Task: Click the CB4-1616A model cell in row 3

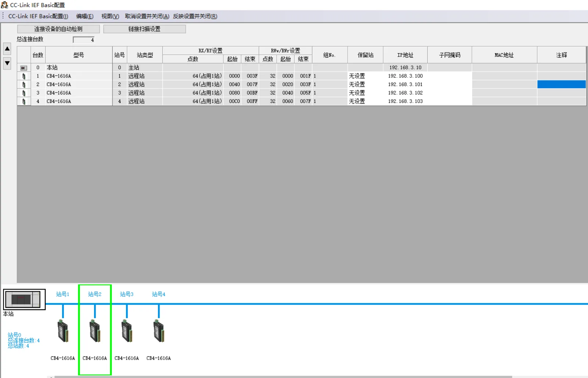Action: (79, 93)
